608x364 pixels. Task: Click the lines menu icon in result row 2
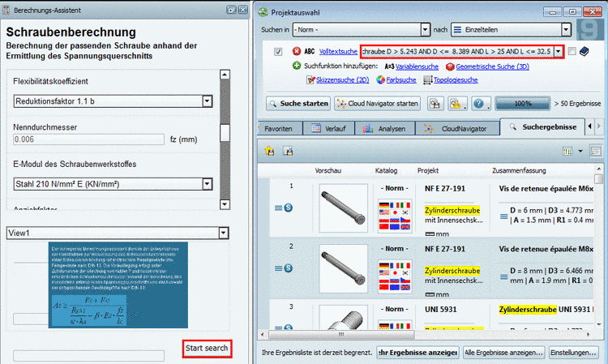(278, 268)
